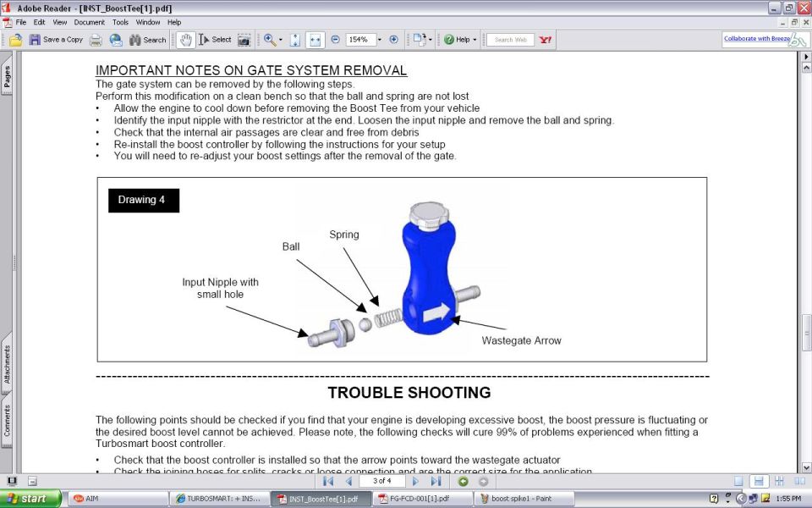
Task: Click the help question mark tray icon
Action: point(714,499)
